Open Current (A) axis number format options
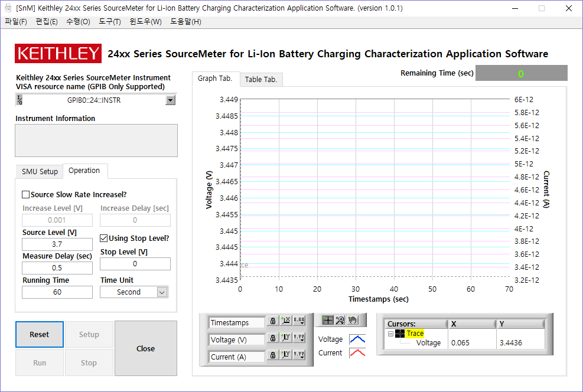Image resolution: width=583 pixels, height=392 pixels. coord(299,355)
